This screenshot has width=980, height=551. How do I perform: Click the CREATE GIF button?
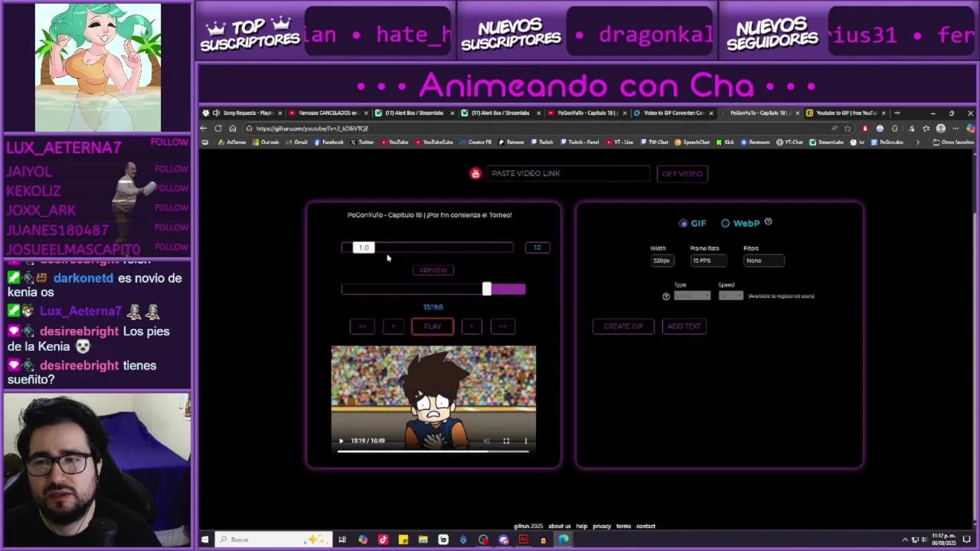pos(623,326)
